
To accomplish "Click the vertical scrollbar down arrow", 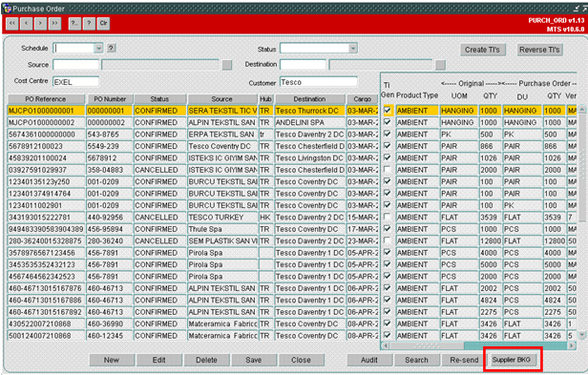I will tap(582, 335).
